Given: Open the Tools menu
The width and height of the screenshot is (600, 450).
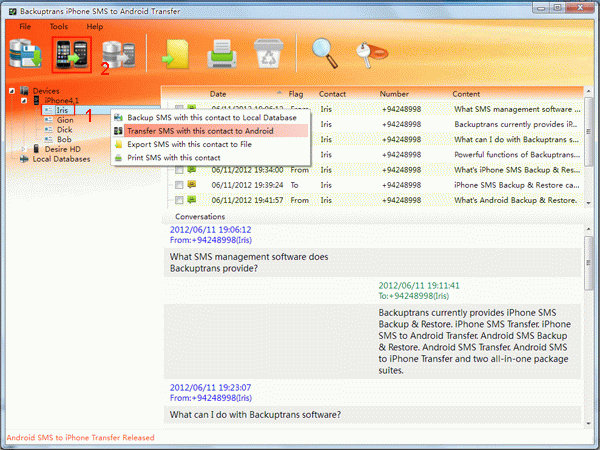Looking at the screenshot, I should [x=59, y=25].
